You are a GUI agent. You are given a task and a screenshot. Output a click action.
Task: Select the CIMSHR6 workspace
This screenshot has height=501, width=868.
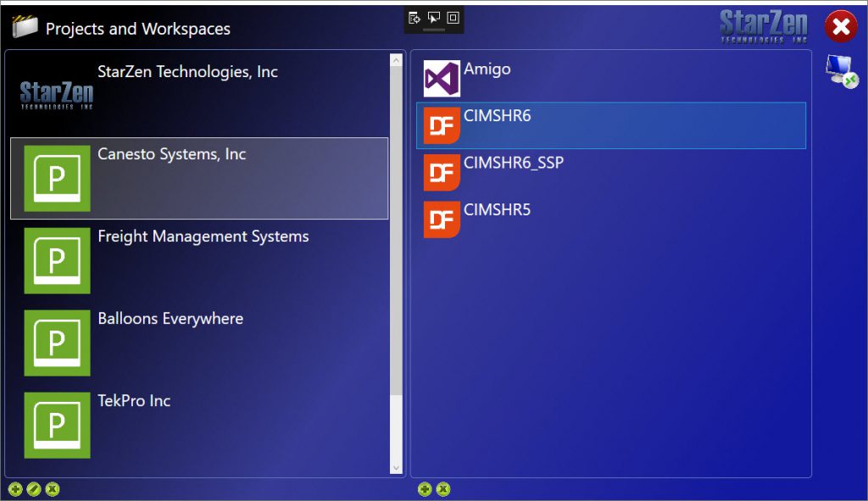(x=610, y=125)
